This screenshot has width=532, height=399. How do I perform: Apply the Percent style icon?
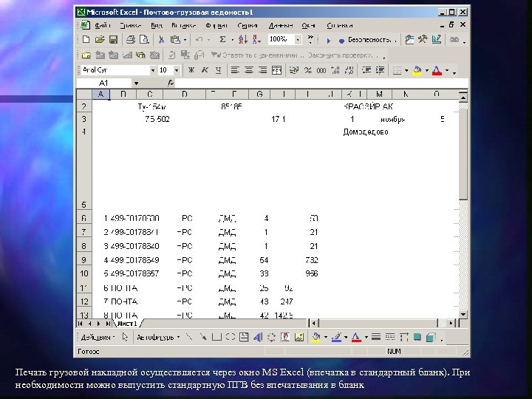click(307, 70)
